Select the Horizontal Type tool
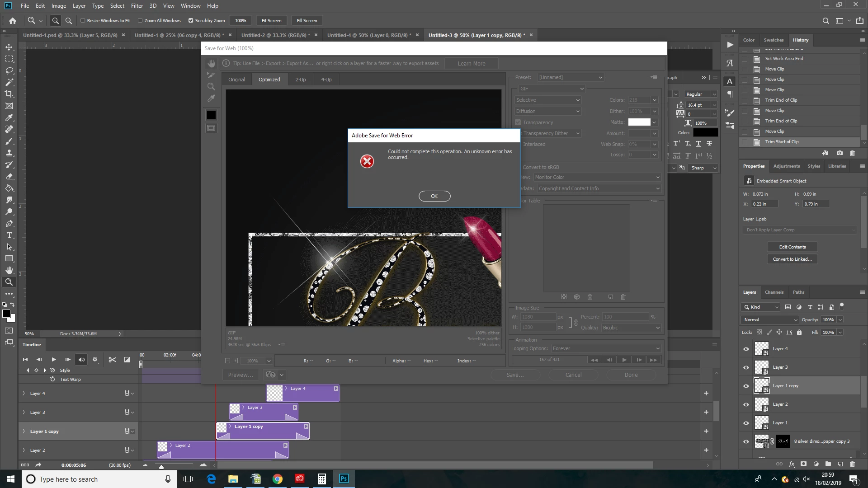 click(9, 235)
